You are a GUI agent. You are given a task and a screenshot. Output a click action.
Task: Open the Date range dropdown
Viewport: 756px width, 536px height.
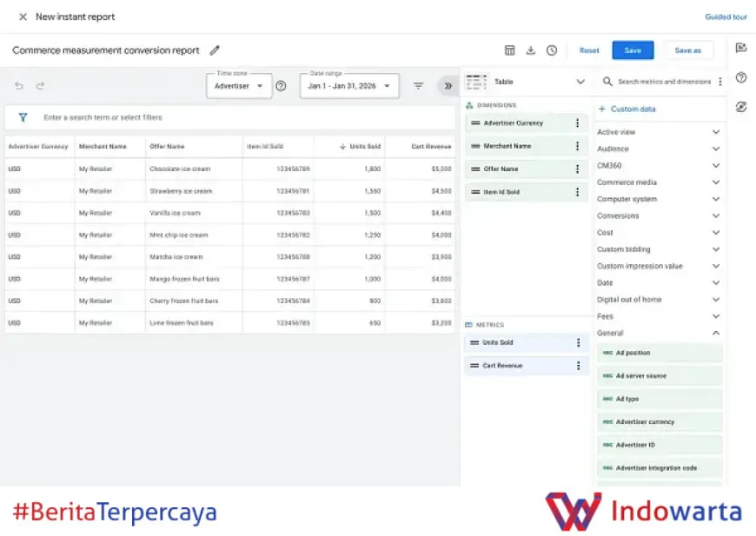[349, 86]
